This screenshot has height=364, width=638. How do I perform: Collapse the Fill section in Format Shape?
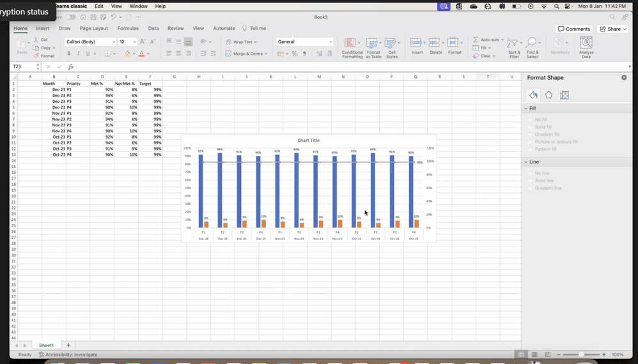pyautogui.click(x=526, y=109)
